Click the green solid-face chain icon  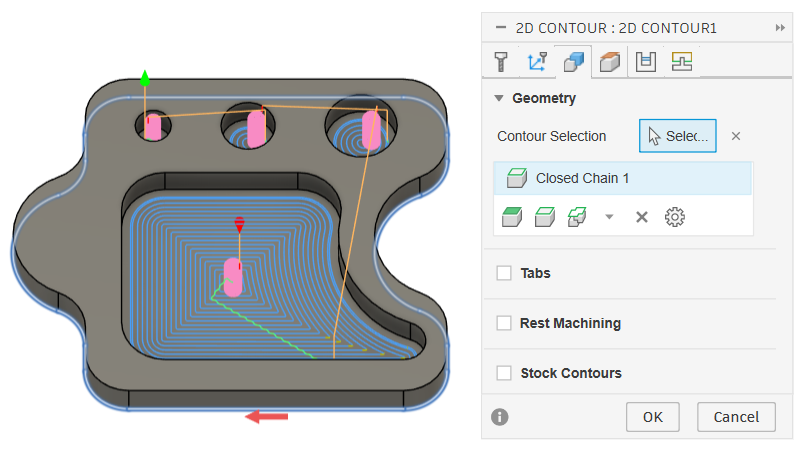click(512, 217)
